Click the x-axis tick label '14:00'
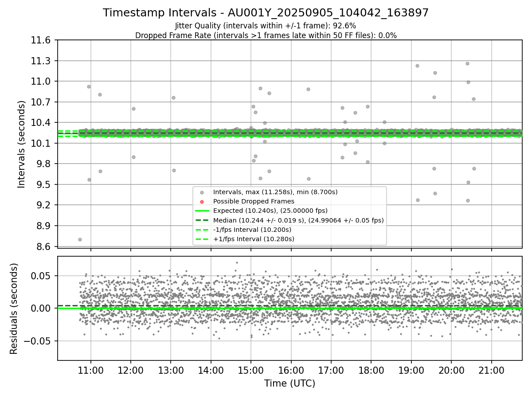 click(x=211, y=370)
